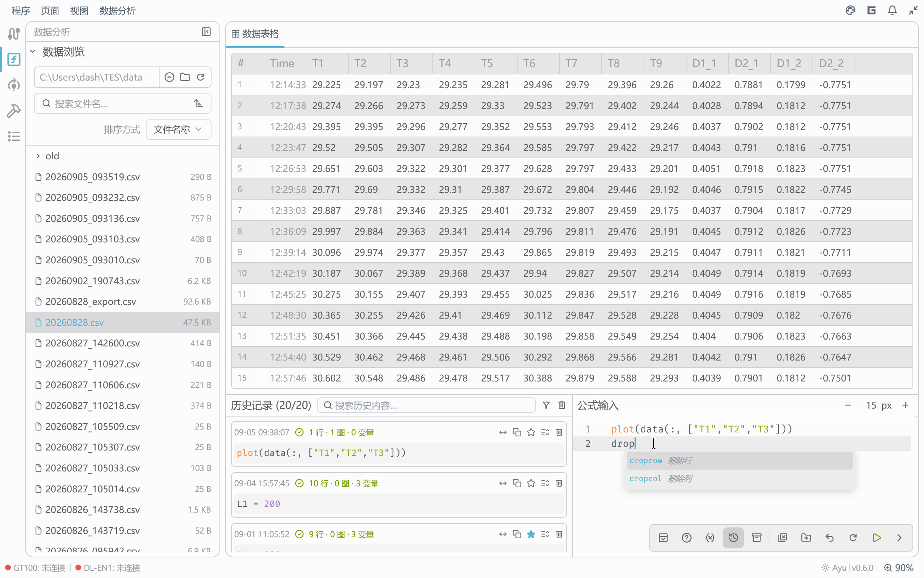Copy the 09-01 11:05:52 history entry
Image resolution: width=924 pixels, height=578 pixels.
click(517, 534)
